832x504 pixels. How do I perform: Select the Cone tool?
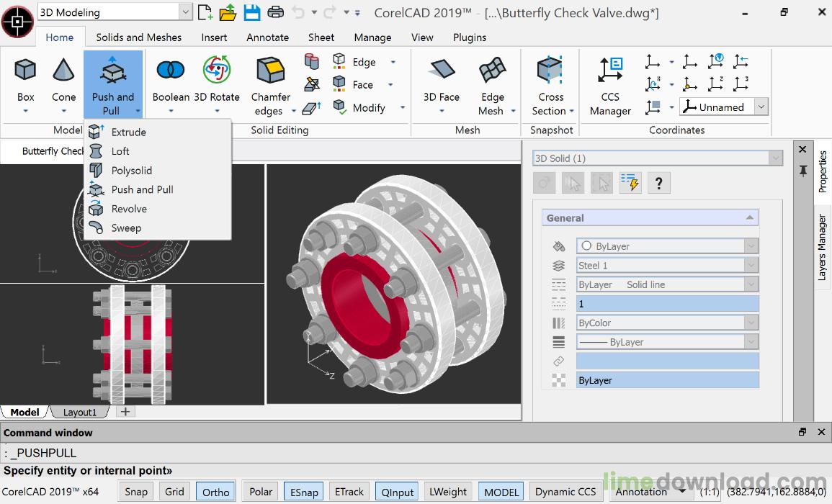pos(63,73)
